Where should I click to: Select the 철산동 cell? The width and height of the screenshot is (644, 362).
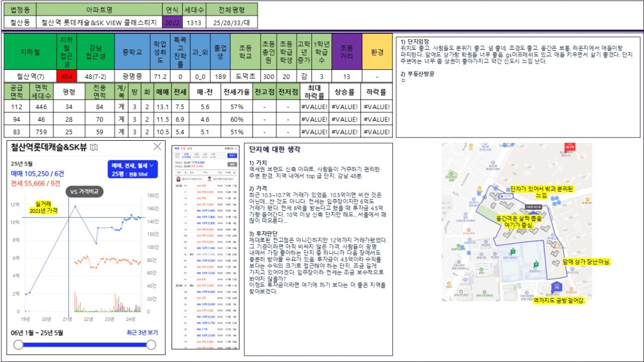point(20,23)
